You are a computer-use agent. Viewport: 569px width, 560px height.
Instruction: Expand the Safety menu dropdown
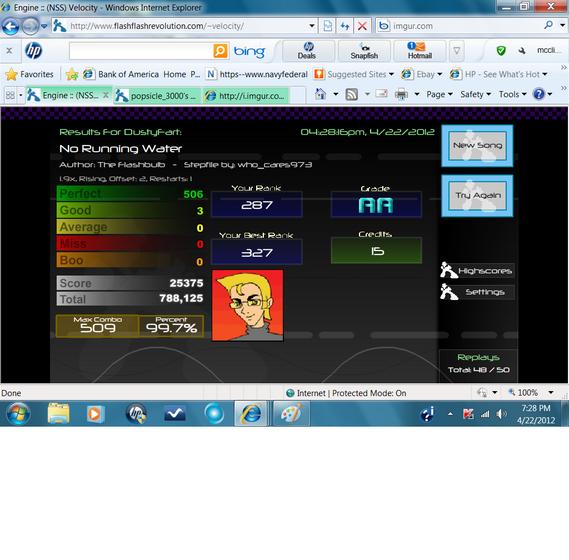coord(475,94)
